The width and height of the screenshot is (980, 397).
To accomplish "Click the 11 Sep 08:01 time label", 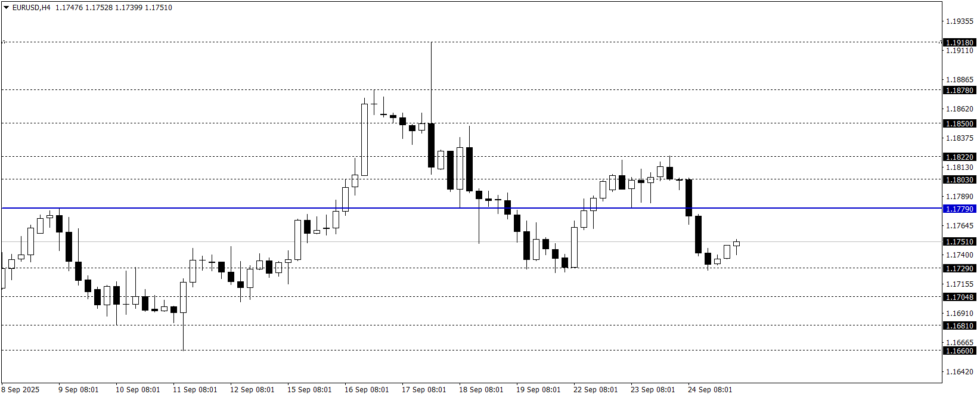I will pos(195,390).
